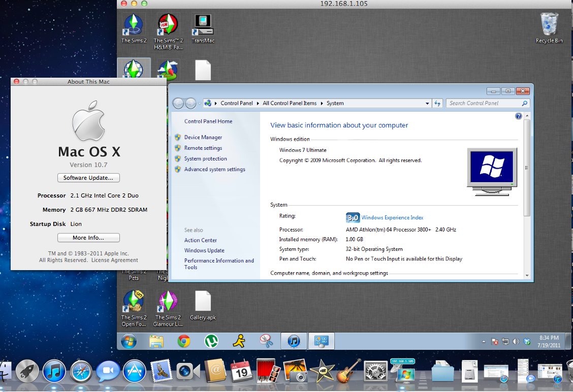Launch Photo Booth from the dock
573x392 pixels.
268,371
